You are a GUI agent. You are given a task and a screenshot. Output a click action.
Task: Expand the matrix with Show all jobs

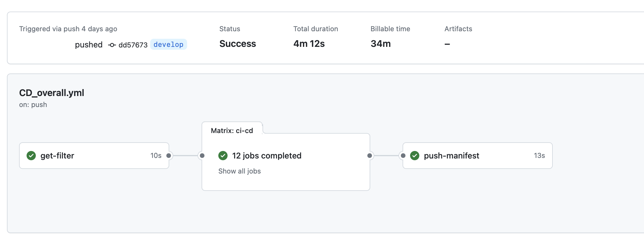239,171
